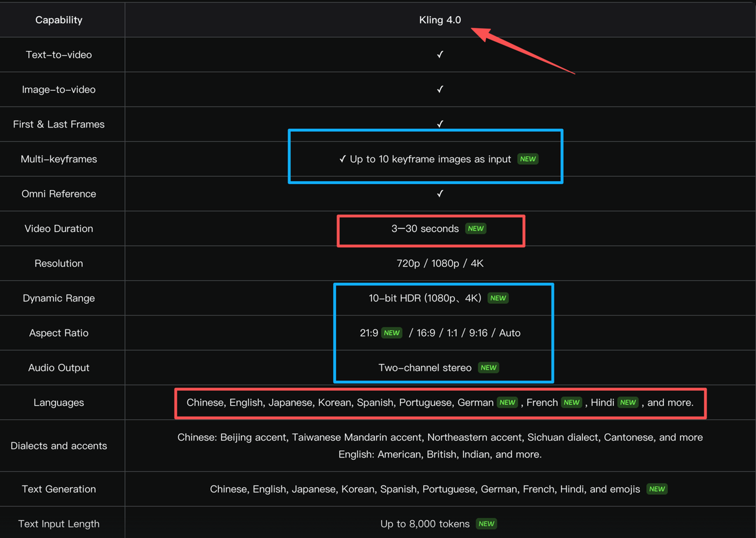The image size is (756, 538).
Task: Click NEW badge after French in Languages
Action: 571,402
